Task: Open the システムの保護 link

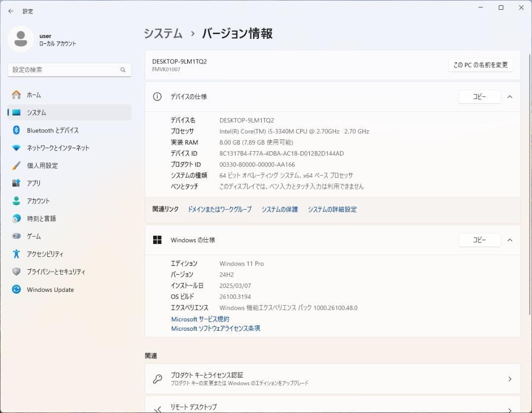Action: tap(279, 209)
